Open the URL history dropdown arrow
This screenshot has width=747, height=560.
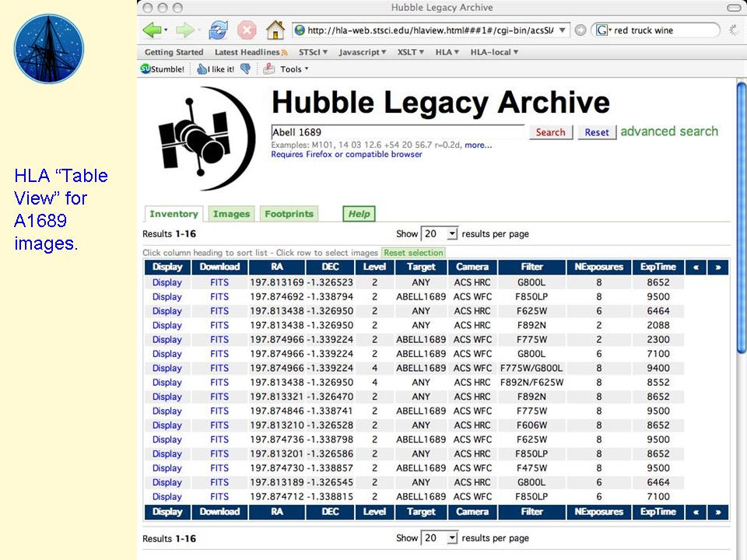(564, 30)
